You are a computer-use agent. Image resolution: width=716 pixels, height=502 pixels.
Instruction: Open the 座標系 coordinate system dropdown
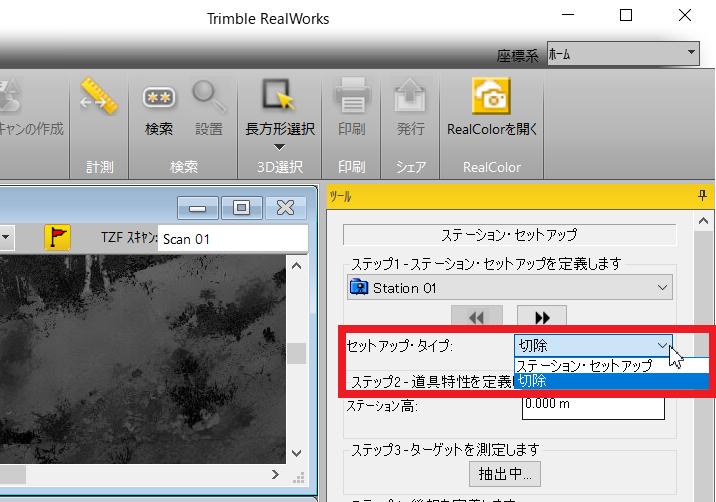[623, 54]
